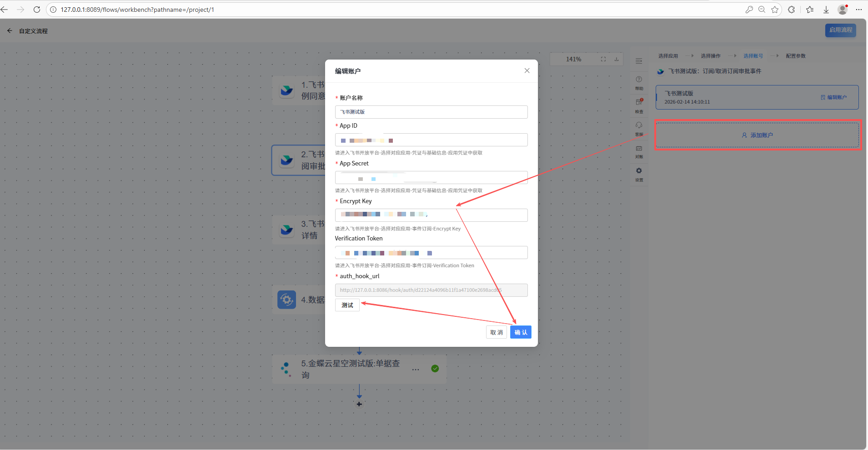Switch to the 选择应用 step tab
Image resolution: width=868 pixels, height=450 pixels.
[x=668, y=56]
